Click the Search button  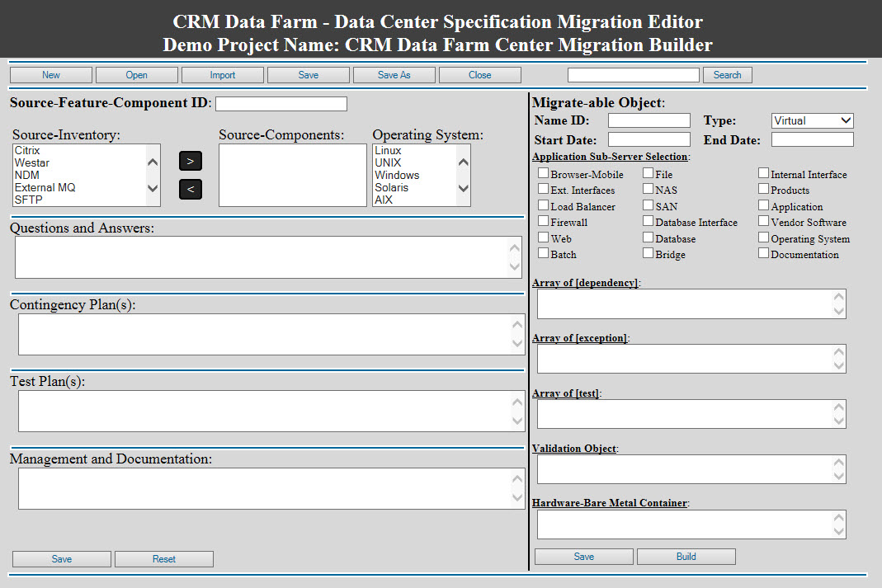[727, 74]
